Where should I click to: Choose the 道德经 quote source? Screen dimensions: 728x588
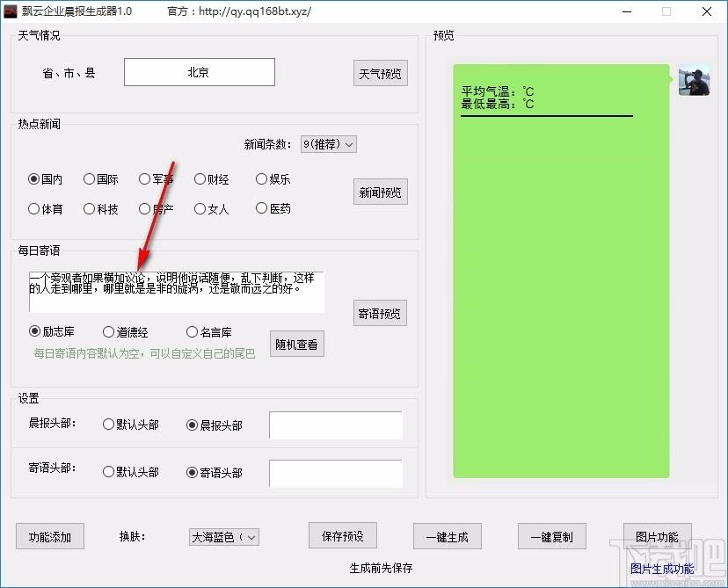126,332
